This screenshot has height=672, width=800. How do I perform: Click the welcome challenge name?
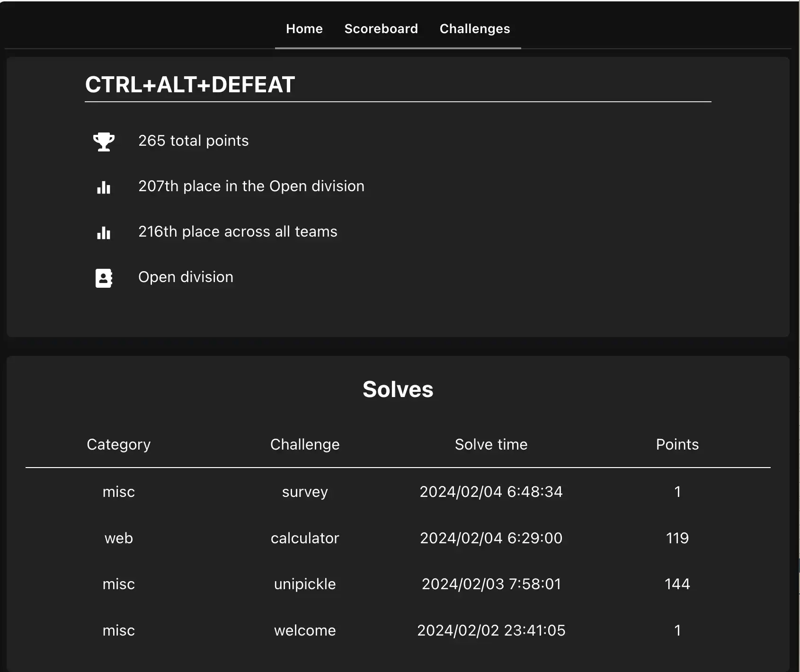305,630
